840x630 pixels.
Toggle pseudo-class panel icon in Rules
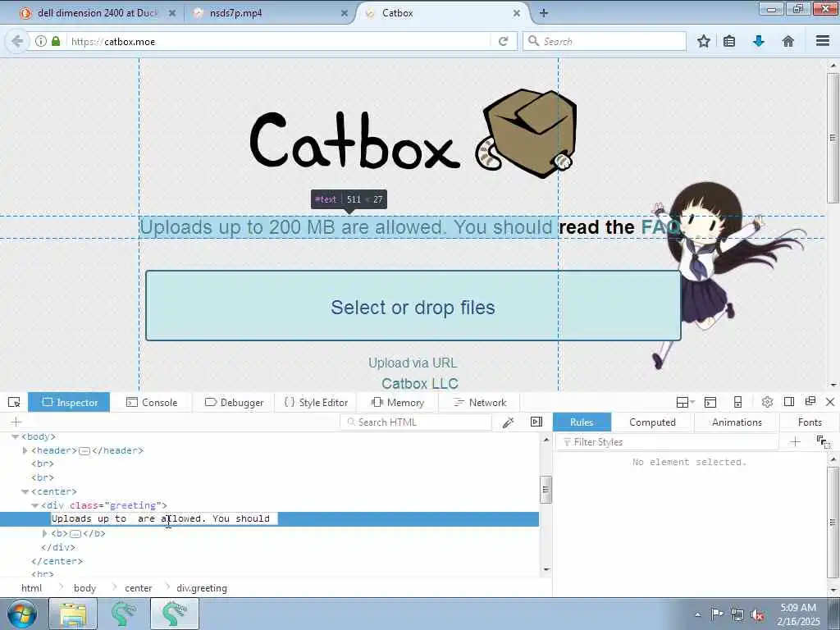pyautogui.click(x=824, y=442)
